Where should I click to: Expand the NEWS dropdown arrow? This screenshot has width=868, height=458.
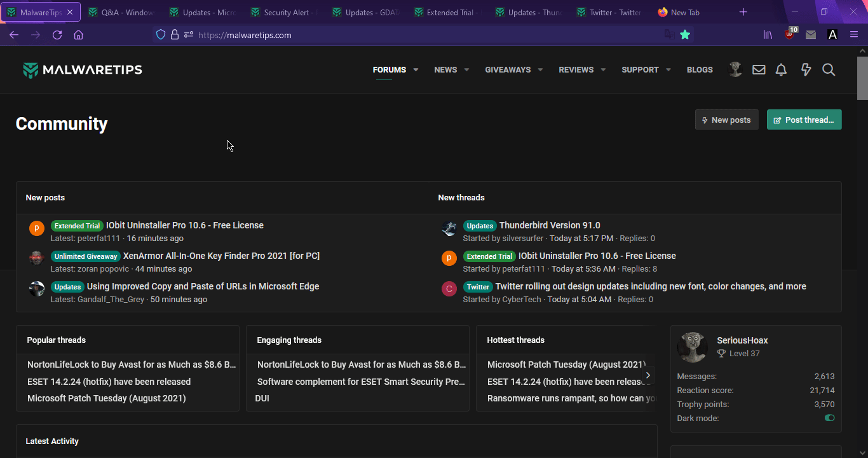coord(466,70)
